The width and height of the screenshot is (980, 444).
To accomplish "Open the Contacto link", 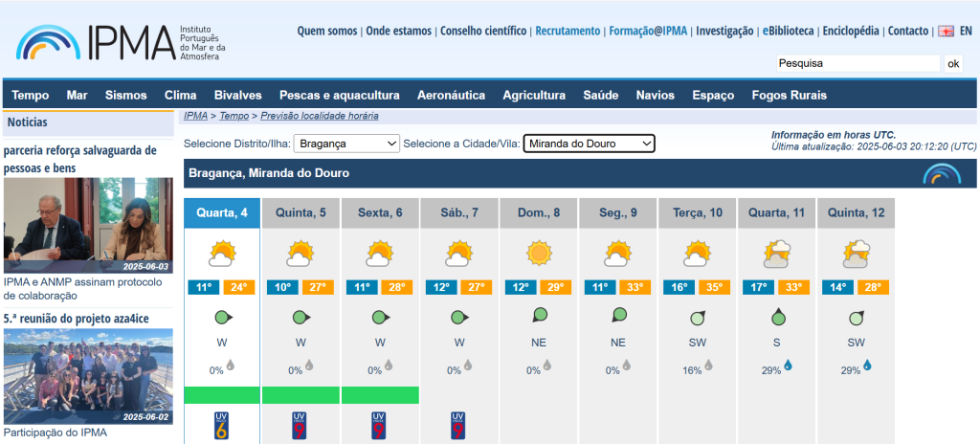I will (x=908, y=32).
